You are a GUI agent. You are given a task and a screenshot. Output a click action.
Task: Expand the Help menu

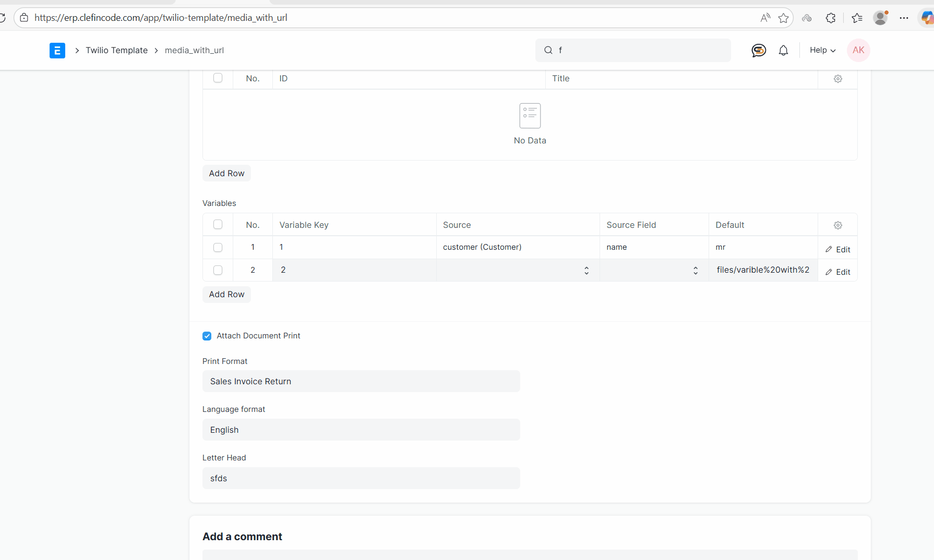(822, 51)
